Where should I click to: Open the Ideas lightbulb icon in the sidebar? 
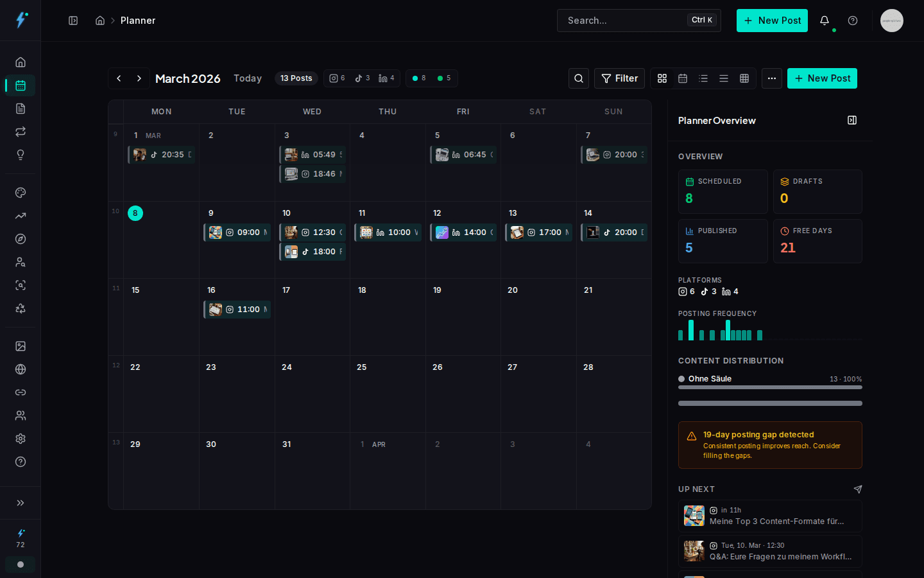click(x=20, y=155)
